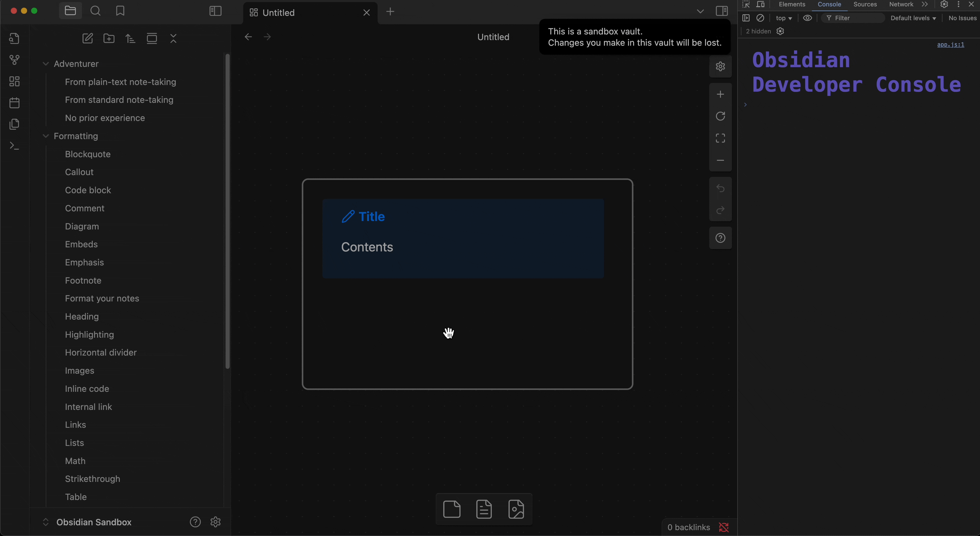The image size is (980, 536).
Task: Add note from vault to canvas
Action: pos(484,509)
